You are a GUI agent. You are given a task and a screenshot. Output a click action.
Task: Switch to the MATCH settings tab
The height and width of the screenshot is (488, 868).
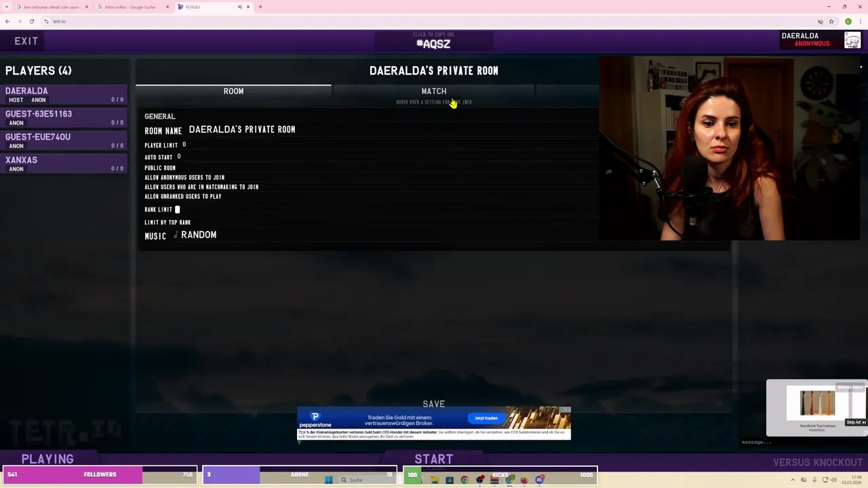(x=434, y=91)
